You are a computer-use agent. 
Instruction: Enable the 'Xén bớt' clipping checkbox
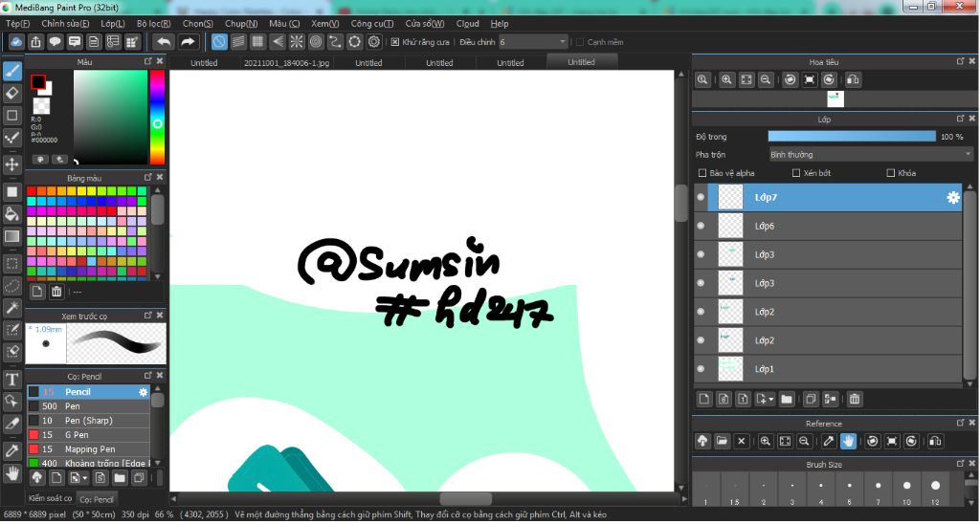pos(795,173)
